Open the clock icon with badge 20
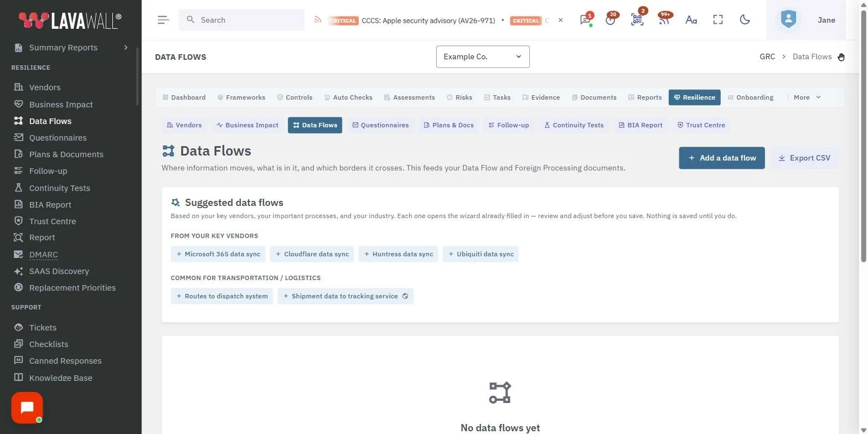This screenshot has height=434, width=868. 611,20
